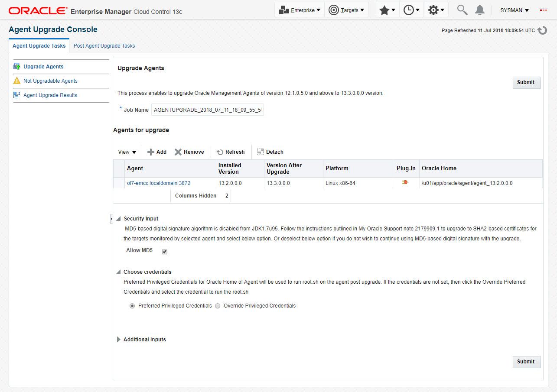The height and width of the screenshot is (392, 557).
Task: Select Upgrade Agents in the side panel
Action: click(x=43, y=67)
